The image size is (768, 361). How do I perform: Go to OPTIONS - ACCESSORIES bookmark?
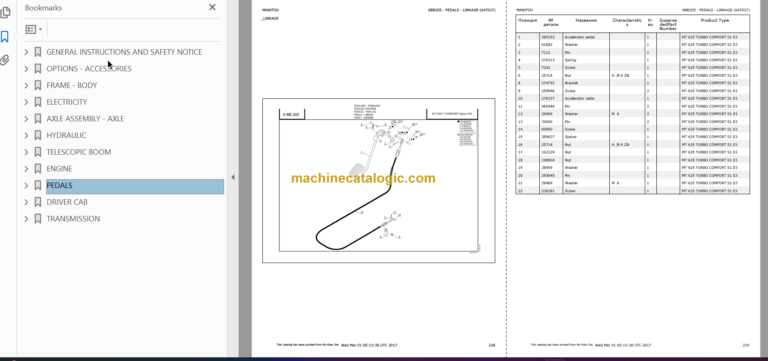[x=89, y=69]
